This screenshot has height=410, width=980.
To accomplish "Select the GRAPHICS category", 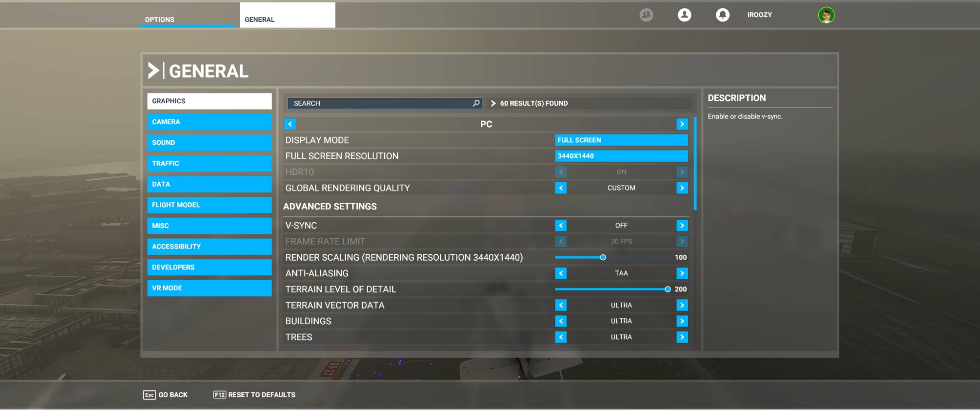I will point(209,101).
